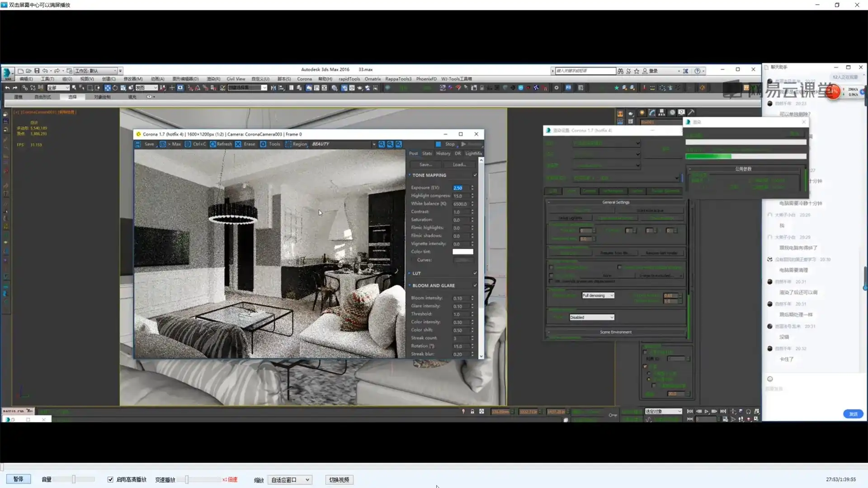Open the Full denoising dropdown

point(598,296)
